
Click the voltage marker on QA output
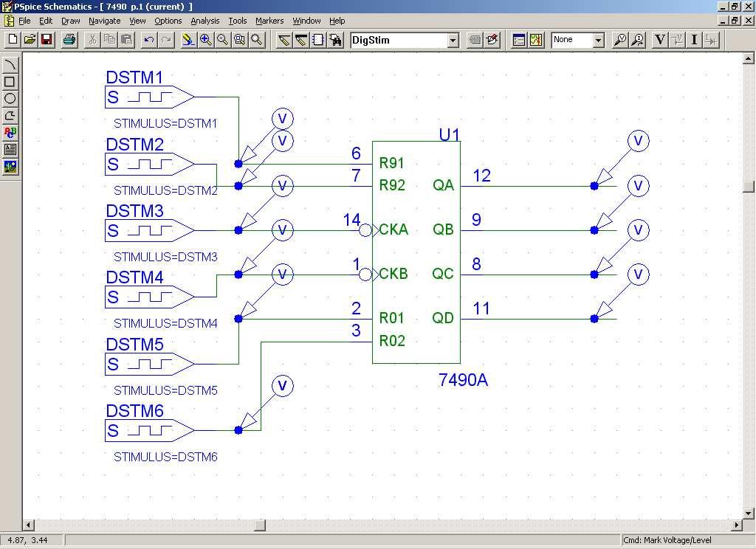639,141
